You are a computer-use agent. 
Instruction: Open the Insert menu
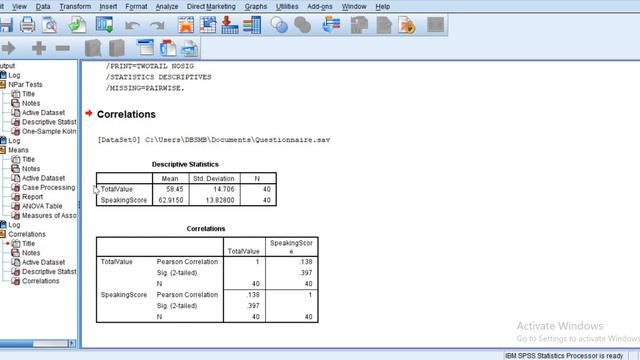coord(108,7)
